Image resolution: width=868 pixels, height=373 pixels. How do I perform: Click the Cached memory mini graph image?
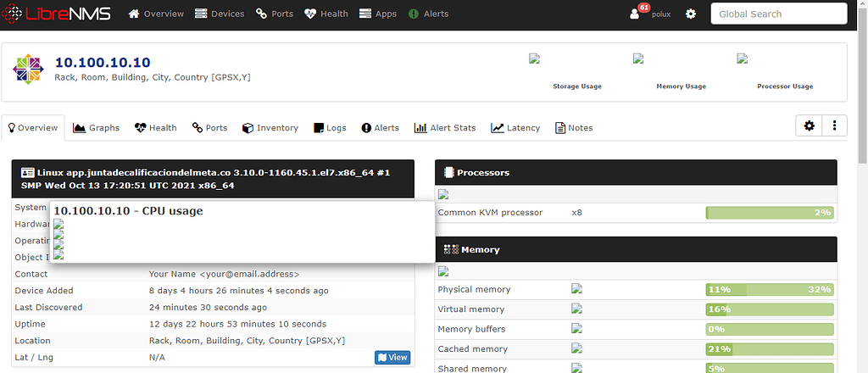click(x=576, y=348)
